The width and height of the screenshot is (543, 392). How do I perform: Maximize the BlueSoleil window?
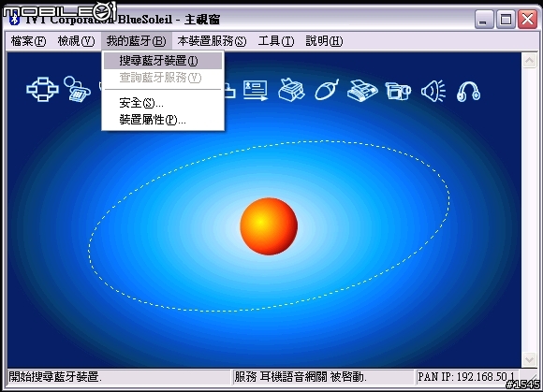[x=506, y=20]
